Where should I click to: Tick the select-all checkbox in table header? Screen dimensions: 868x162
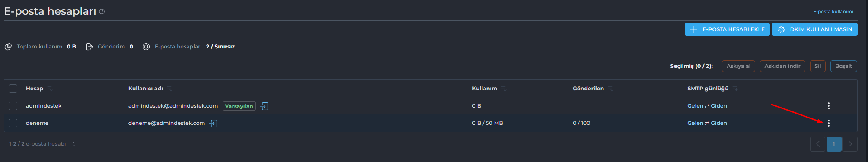tap(13, 89)
